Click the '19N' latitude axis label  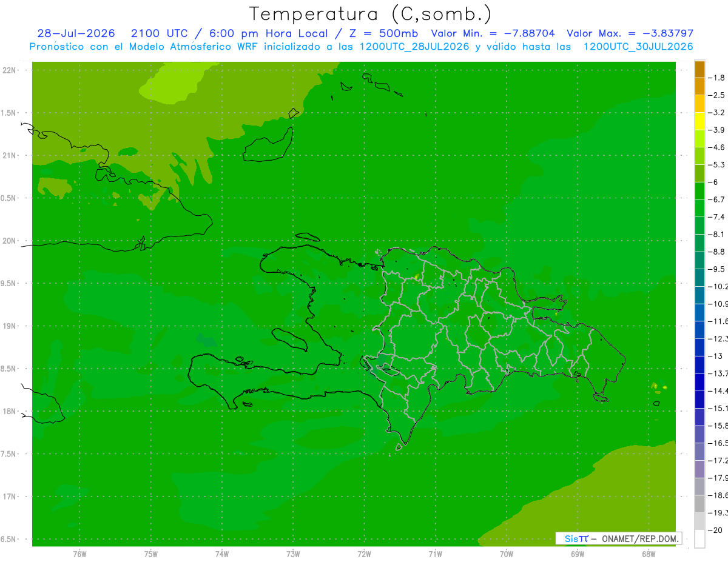coord(10,326)
